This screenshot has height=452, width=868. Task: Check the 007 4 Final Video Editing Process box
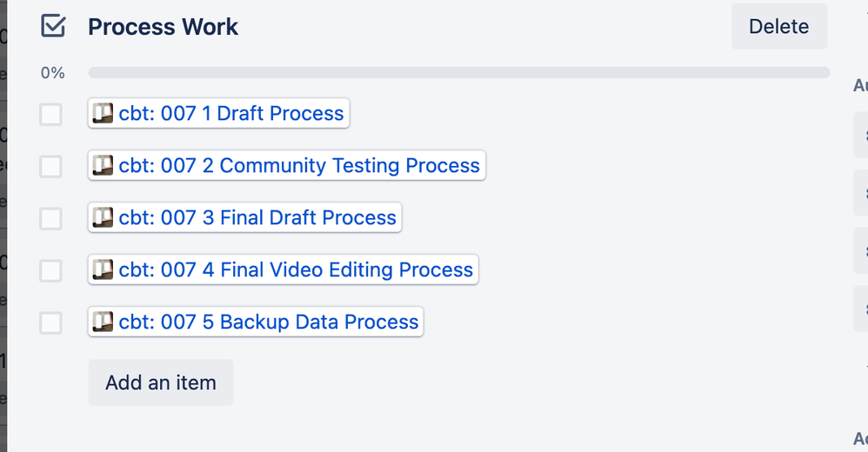coord(51,270)
